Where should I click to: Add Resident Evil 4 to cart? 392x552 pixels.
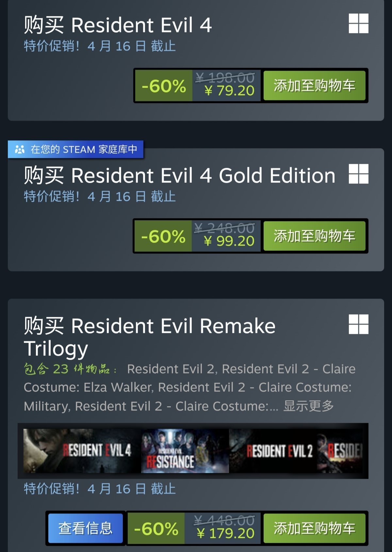(314, 85)
